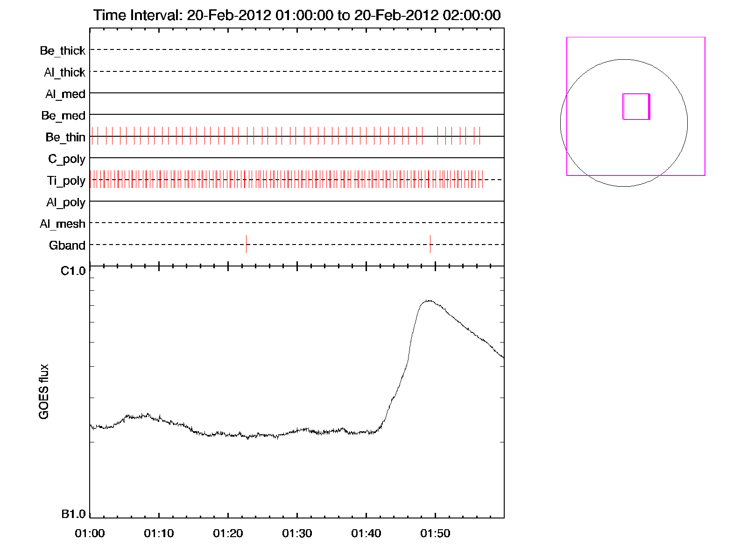
Task: Click the Al_med filter label
Action: [65, 94]
